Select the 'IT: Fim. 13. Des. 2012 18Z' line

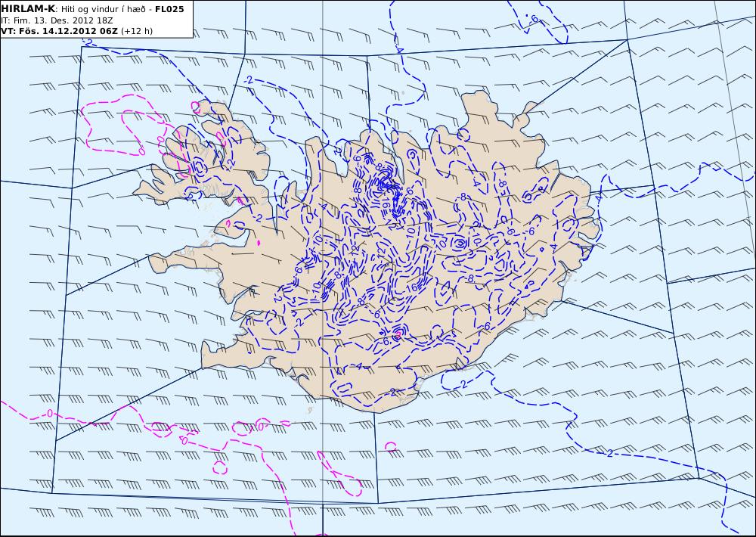(x=57, y=20)
